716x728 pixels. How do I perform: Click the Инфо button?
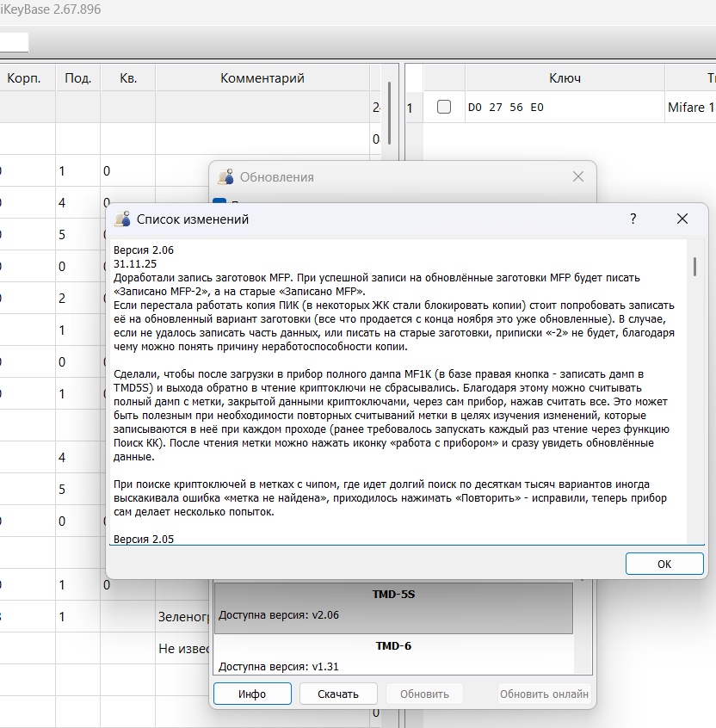pos(252,694)
